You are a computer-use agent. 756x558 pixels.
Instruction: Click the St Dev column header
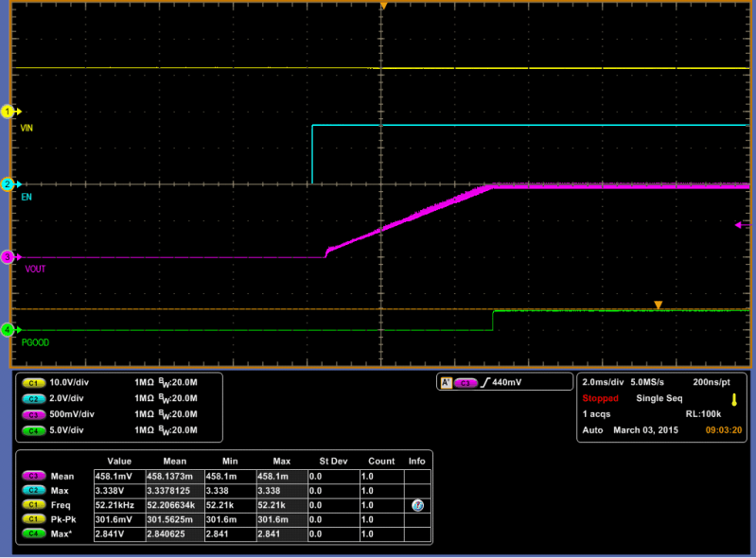[x=331, y=461]
